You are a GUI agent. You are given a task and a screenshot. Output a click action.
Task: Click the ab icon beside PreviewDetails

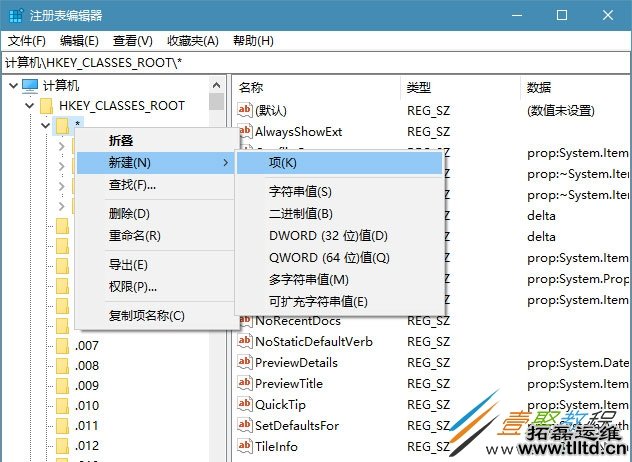(245, 362)
